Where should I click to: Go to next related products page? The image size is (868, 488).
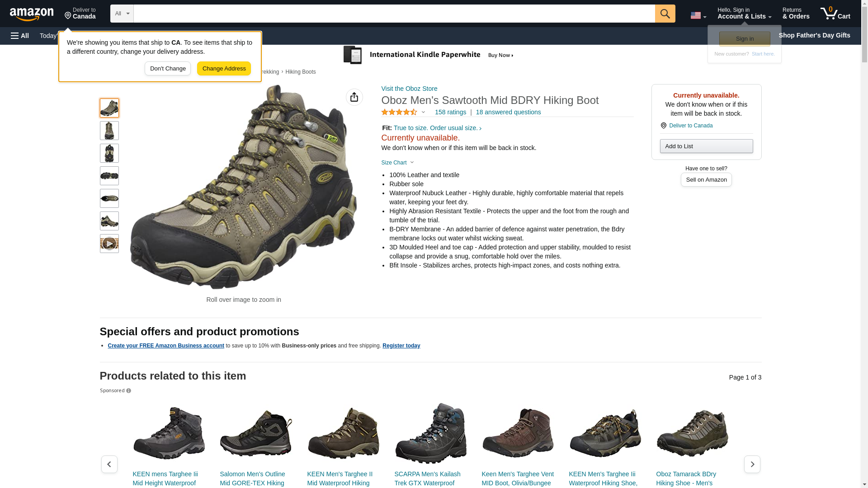752,464
